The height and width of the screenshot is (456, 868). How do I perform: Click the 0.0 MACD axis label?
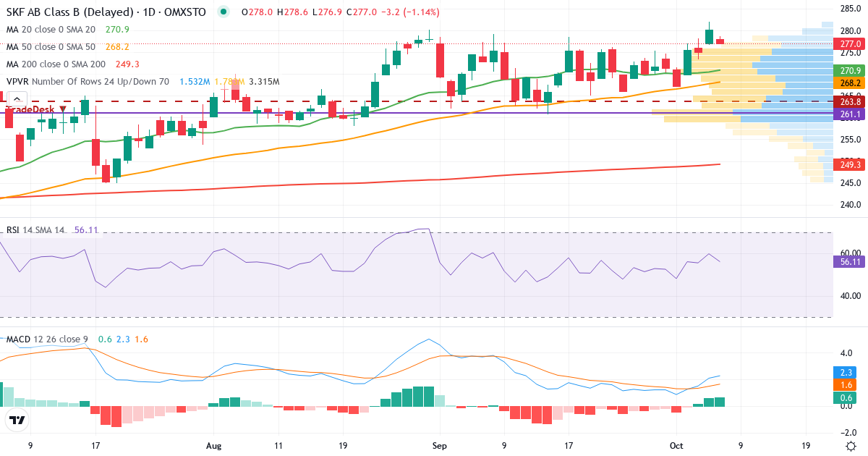847,406
